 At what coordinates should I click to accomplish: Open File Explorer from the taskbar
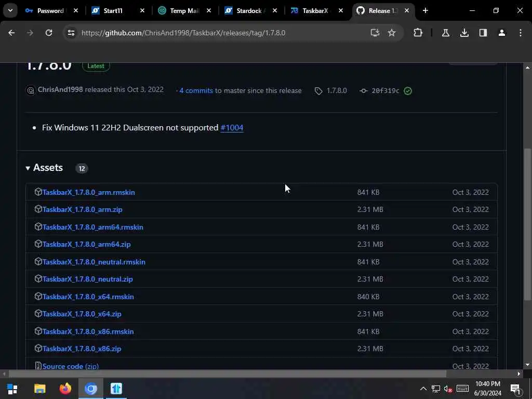[39, 389]
